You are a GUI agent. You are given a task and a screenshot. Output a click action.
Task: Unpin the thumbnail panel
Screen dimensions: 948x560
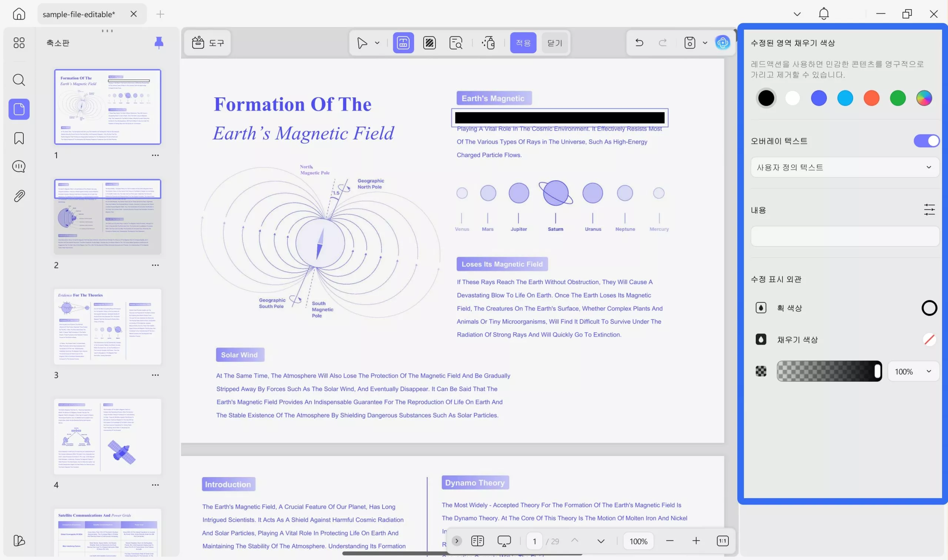coord(159,43)
